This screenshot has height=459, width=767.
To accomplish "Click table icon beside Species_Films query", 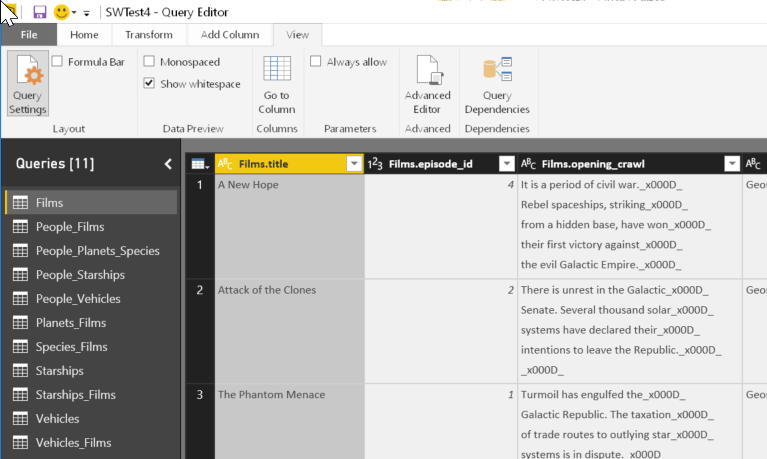I will pos(20,346).
